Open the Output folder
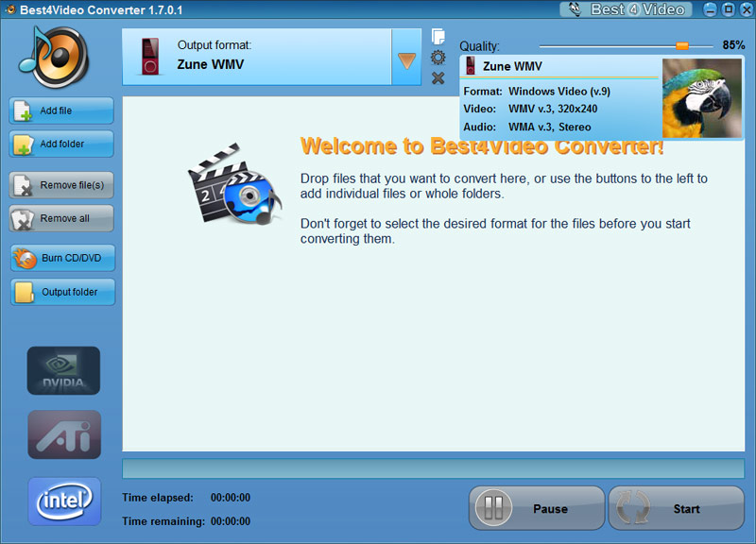Image resolution: width=756 pixels, height=544 pixels. click(62, 292)
